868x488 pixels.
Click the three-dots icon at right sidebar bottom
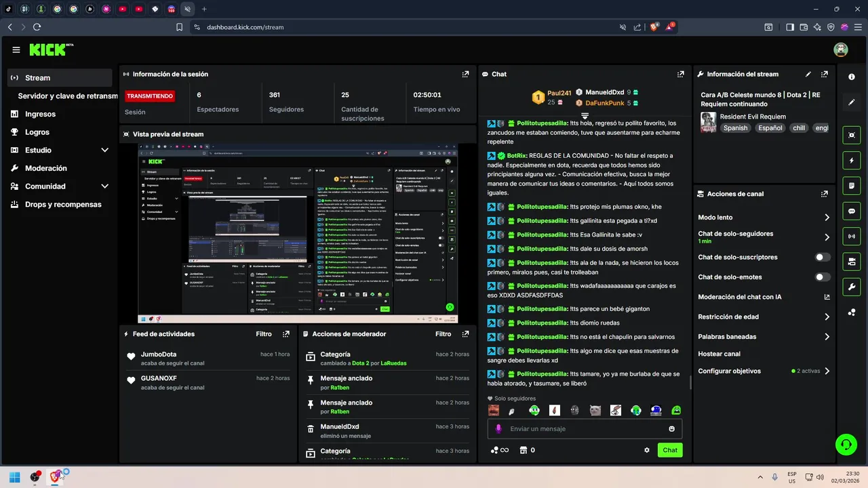(x=852, y=312)
